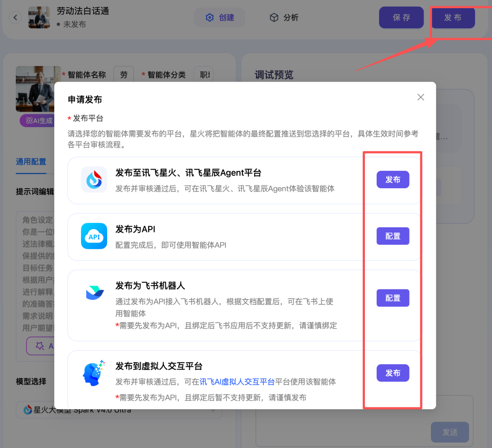The image size is (492, 448).
Task: Open the 星火大模型 Spark model dropdown
Action: [x=119, y=410]
